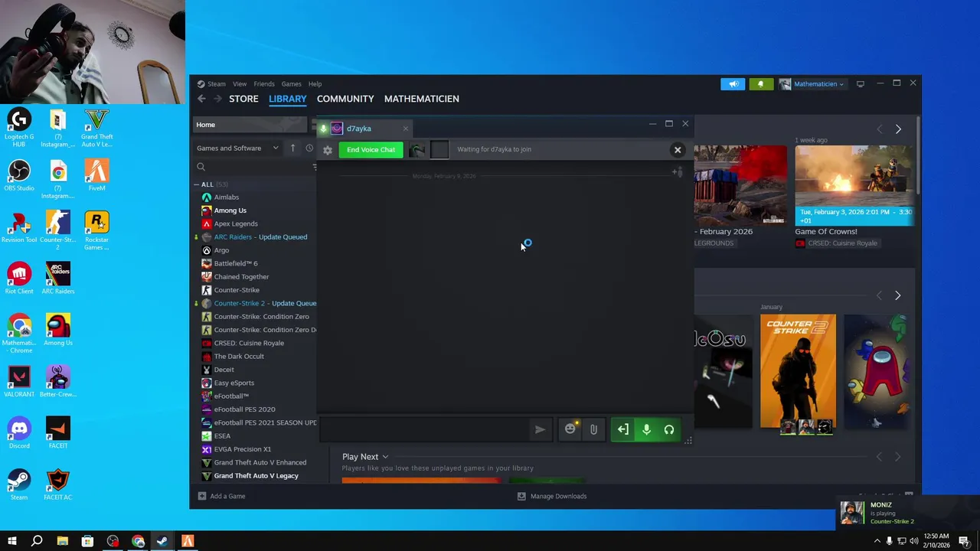Select Battlefield 6 in the library list

click(236, 263)
